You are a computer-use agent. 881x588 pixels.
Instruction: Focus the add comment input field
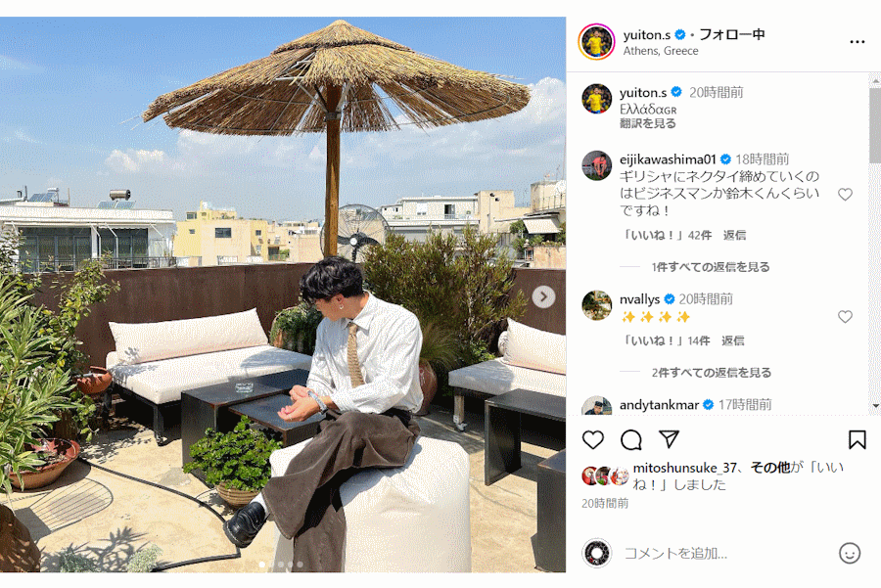tap(724, 554)
